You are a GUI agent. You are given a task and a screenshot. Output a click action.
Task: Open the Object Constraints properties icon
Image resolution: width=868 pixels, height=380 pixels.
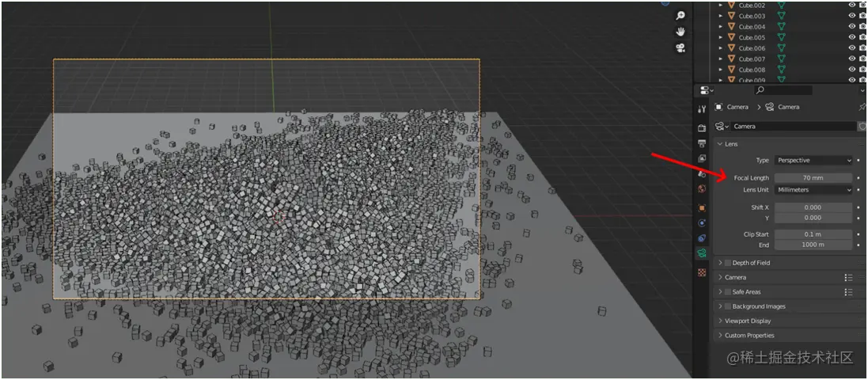tap(702, 237)
